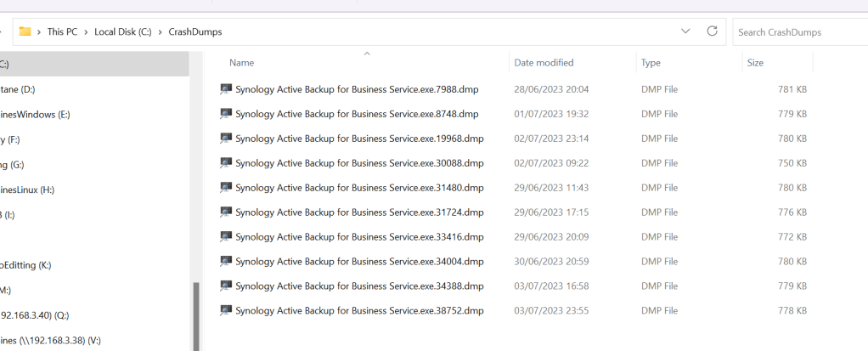Click the date 28/06/2023 20:04
868x351 pixels.
pos(551,89)
